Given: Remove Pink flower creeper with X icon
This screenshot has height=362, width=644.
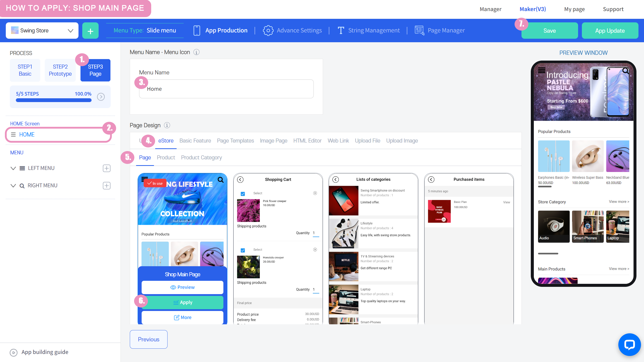Looking at the screenshot, I should (x=315, y=193).
